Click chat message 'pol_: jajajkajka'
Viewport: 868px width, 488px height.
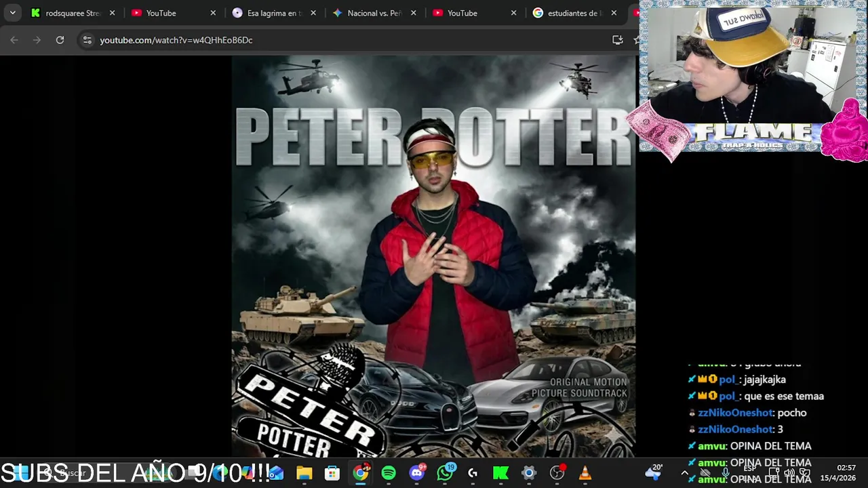coord(736,380)
